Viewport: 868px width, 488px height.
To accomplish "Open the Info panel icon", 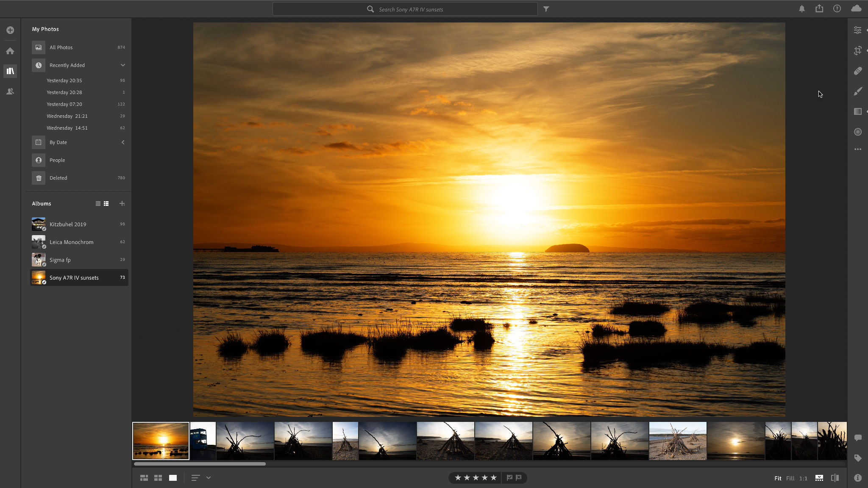I will click(x=857, y=478).
